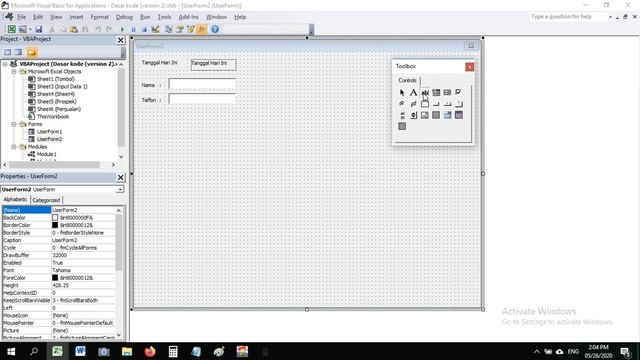Open the Tools menu
The height and width of the screenshot is (360, 640).
tap(164, 17)
